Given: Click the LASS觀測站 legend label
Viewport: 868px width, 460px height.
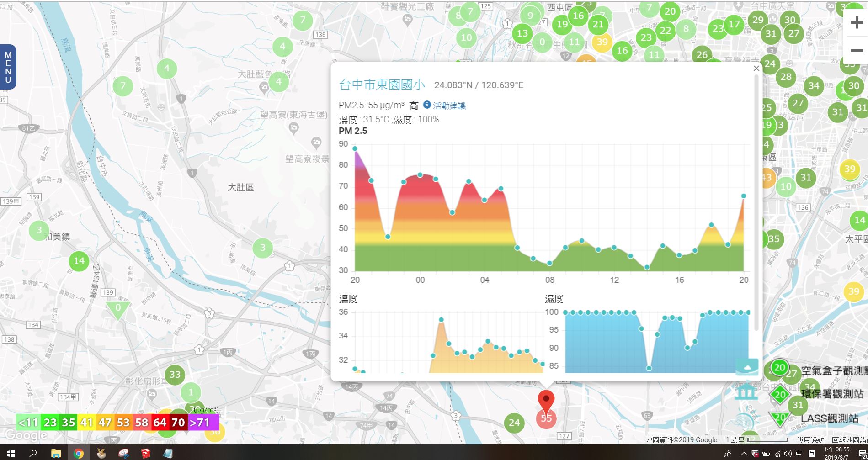Looking at the screenshot, I should pyautogui.click(x=830, y=418).
